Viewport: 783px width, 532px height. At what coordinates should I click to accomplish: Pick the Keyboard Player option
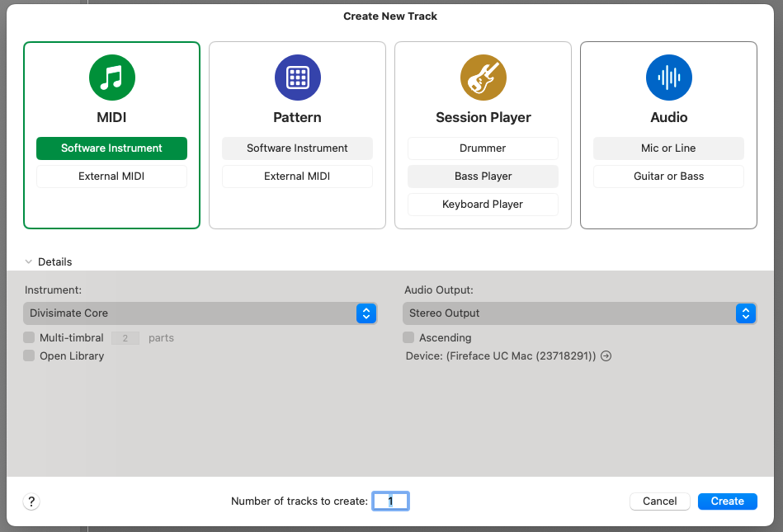(x=483, y=205)
